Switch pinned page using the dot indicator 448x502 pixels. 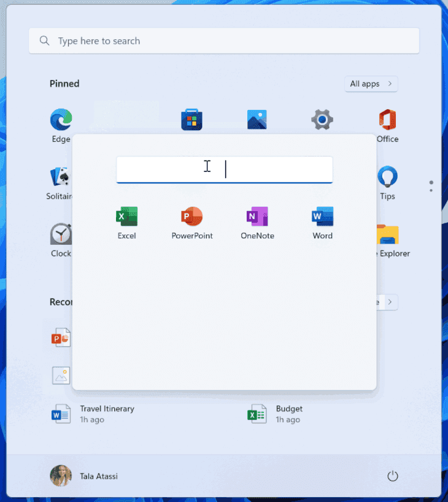coord(431,186)
